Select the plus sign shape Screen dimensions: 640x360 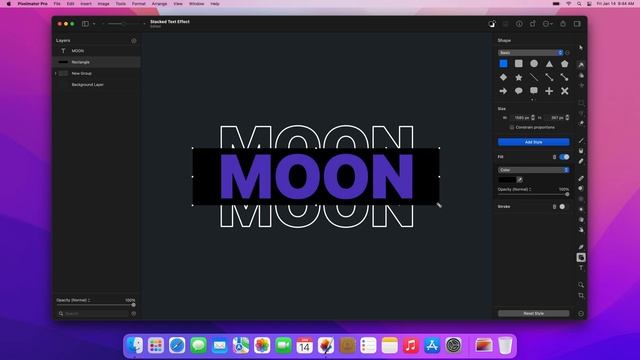pos(549,91)
